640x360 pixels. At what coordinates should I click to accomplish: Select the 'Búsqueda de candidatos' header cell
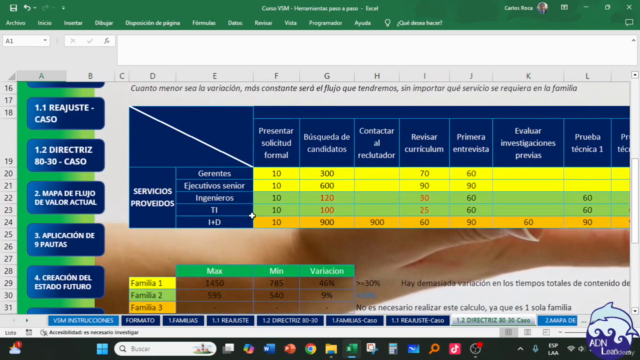pyautogui.click(x=327, y=143)
